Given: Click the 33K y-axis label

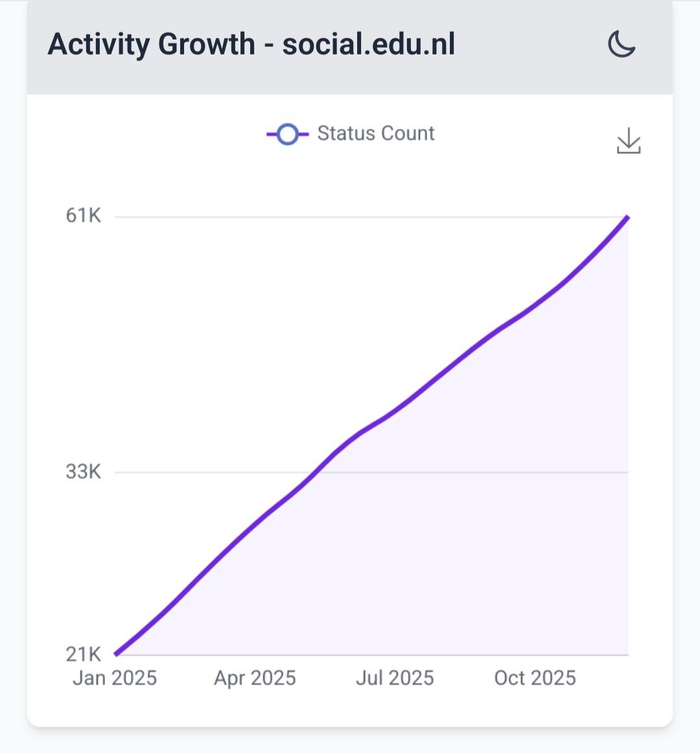Looking at the screenshot, I should click(84, 472).
